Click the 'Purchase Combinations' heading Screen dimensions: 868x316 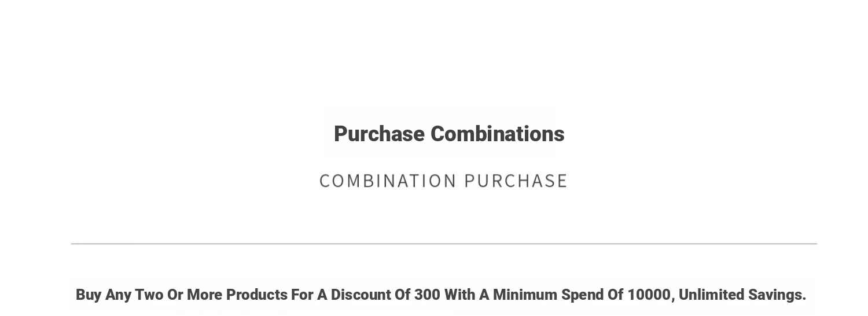pyautogui.click(x=449, y=134)
